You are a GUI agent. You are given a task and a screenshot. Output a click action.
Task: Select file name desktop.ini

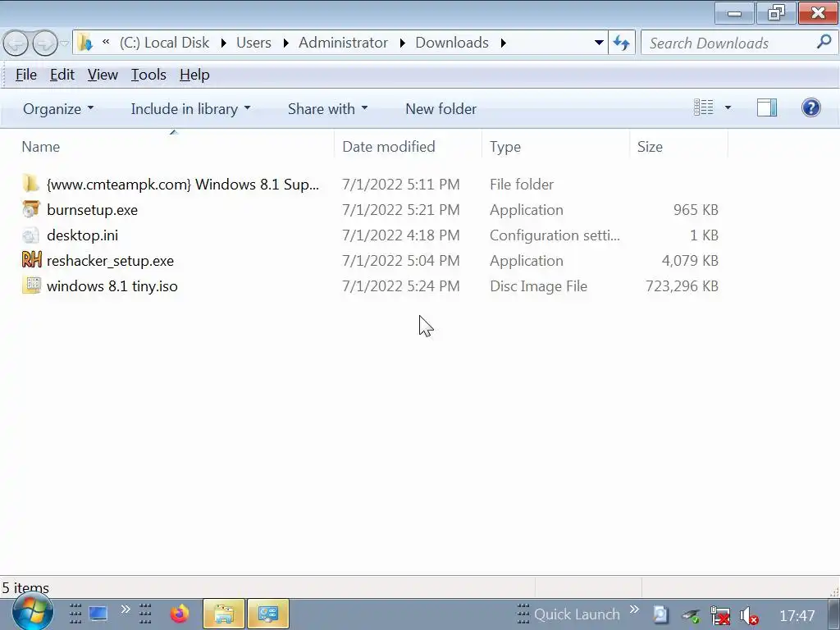pos(83,235)
